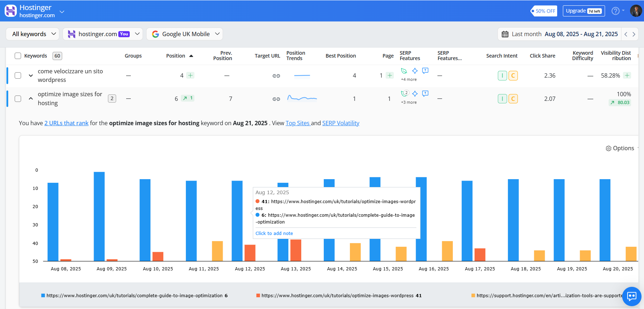Sort by Prev. Position column header
Viewport: 644px width, 309px height.
click(223, 56)
